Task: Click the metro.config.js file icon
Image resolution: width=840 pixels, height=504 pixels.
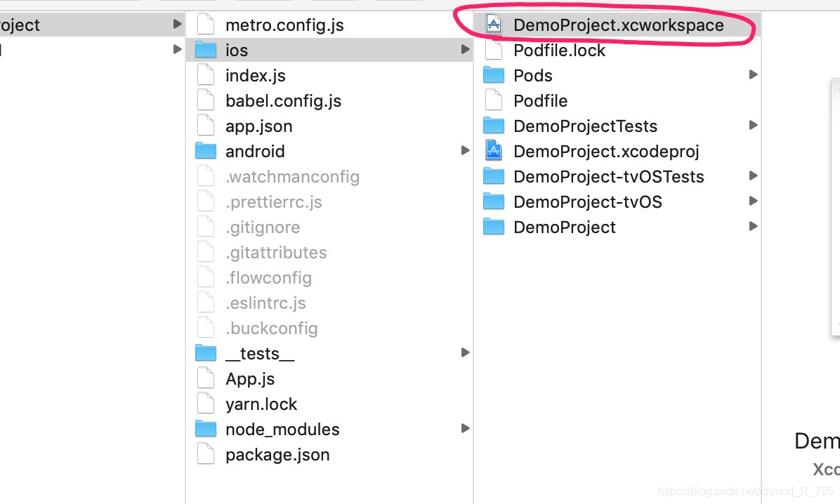Action: pyautogui.click(x=206, y=25)
